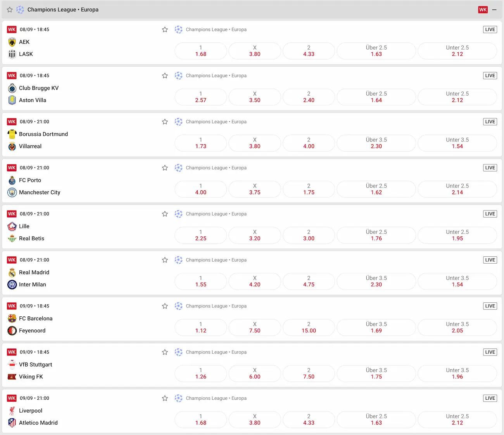Click the Manchester City crest icon

click(12, 192)
